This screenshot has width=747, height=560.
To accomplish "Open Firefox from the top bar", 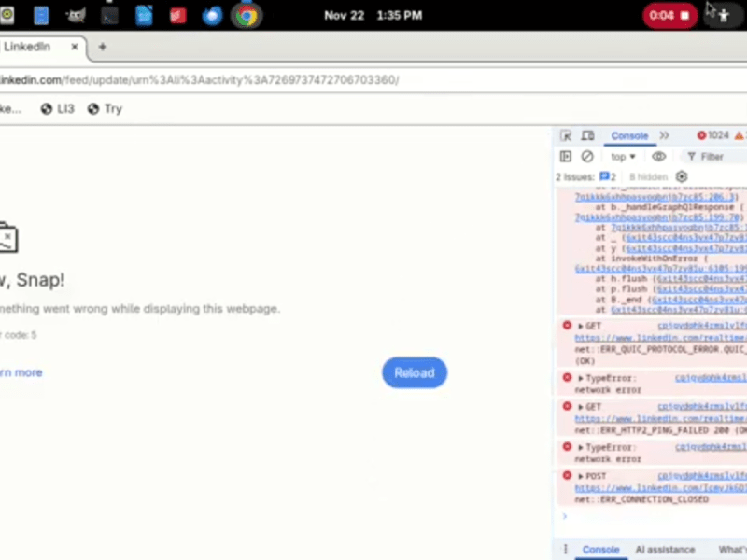I will click(211, 15).
